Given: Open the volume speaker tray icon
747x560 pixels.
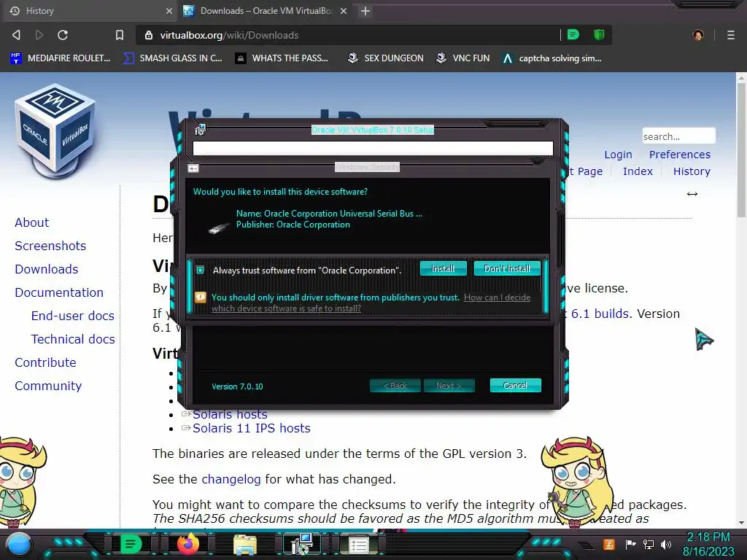Looking at the screenshot, I should pyautogui.click(x=666, y=544).
